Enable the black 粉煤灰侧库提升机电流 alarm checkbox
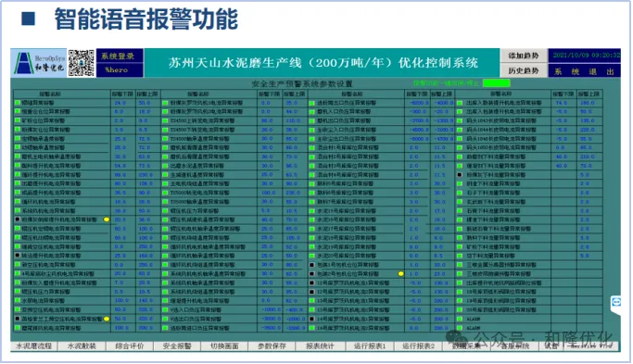This screenshot has width=633, height=364. pyautogui.click(x=18, y=220)
